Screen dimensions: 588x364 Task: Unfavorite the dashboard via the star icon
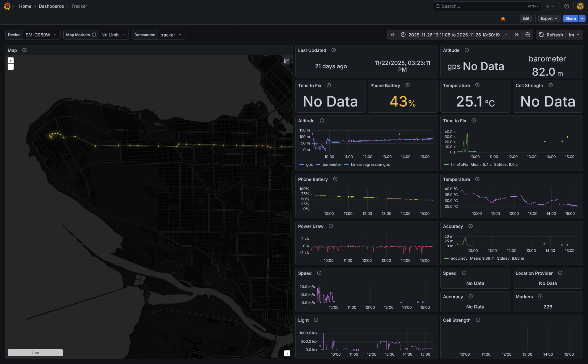pos(503,18)
